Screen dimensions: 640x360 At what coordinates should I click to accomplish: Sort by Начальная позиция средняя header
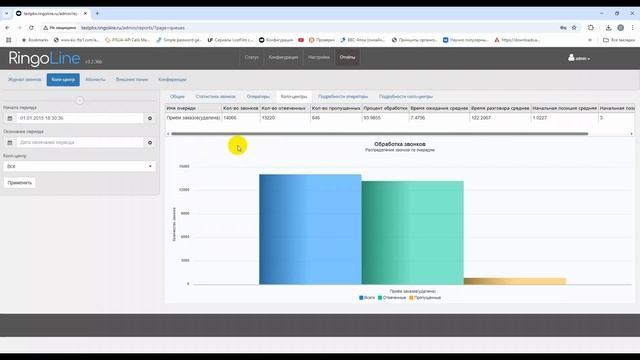(x=564, y=108)
